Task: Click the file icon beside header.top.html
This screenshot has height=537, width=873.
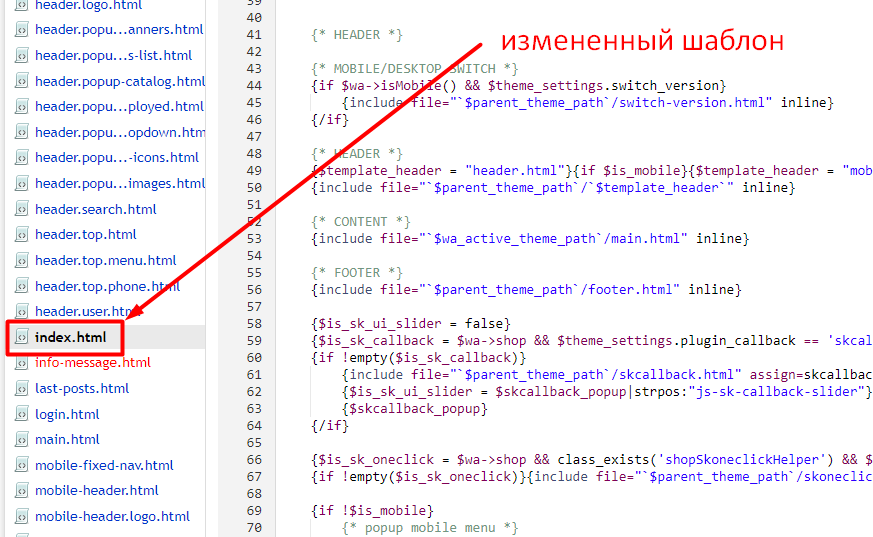Action: point(21,235)
